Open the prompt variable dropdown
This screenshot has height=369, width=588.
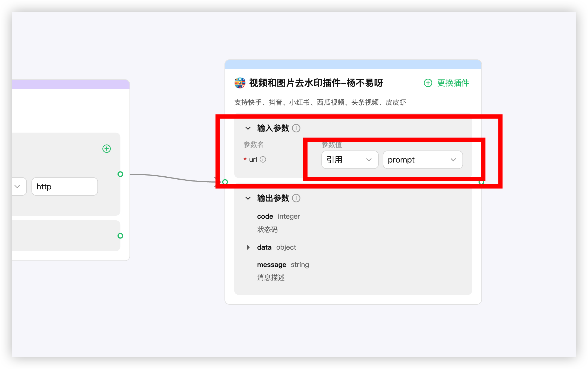(422, 160)
